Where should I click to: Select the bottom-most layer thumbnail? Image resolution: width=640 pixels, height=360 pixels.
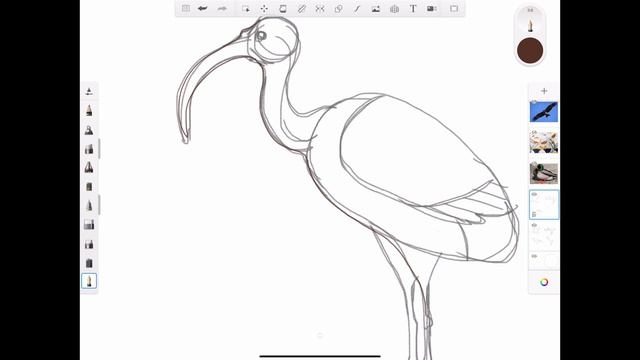click(x=544, y=261)
